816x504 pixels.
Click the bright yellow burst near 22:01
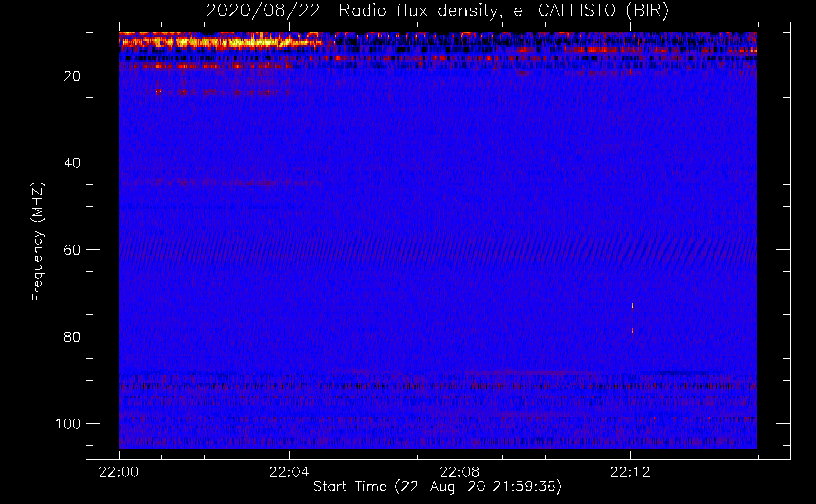(222, 42)
